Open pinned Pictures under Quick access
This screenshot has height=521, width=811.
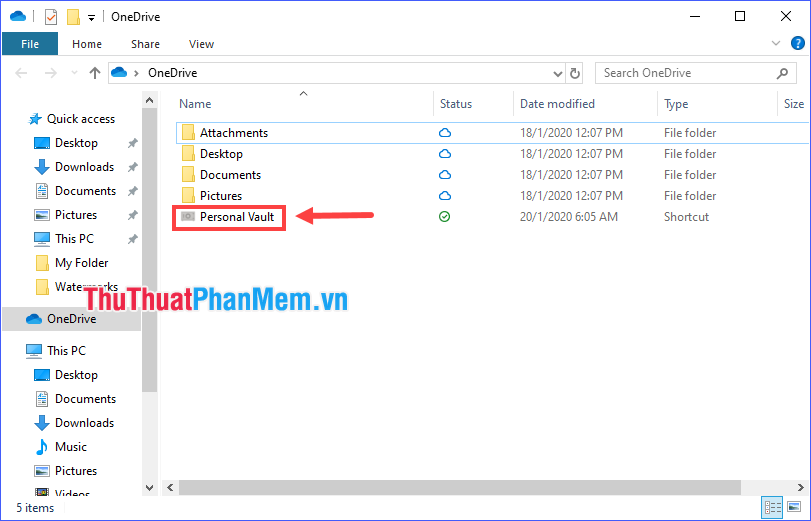(x=76, y=215)
